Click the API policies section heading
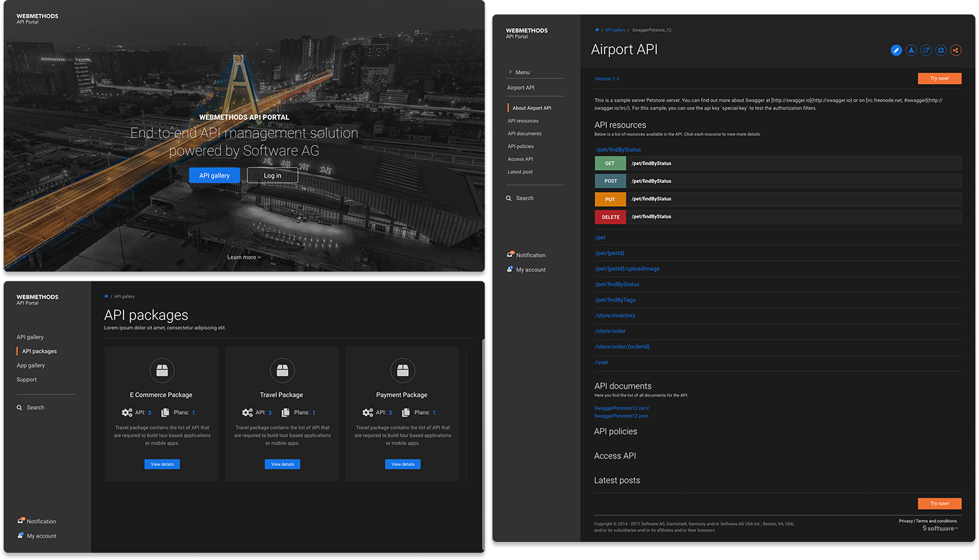This screenshot has width=979, height=560. pyautogui.click(x=615, y=432)
